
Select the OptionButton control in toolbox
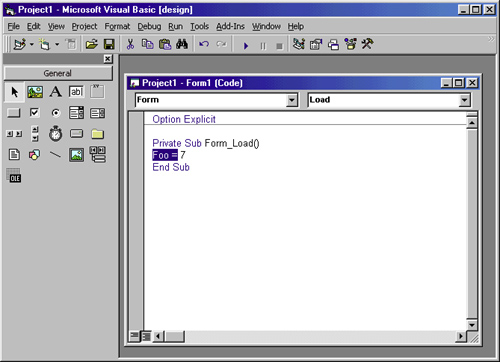[56, 113]
